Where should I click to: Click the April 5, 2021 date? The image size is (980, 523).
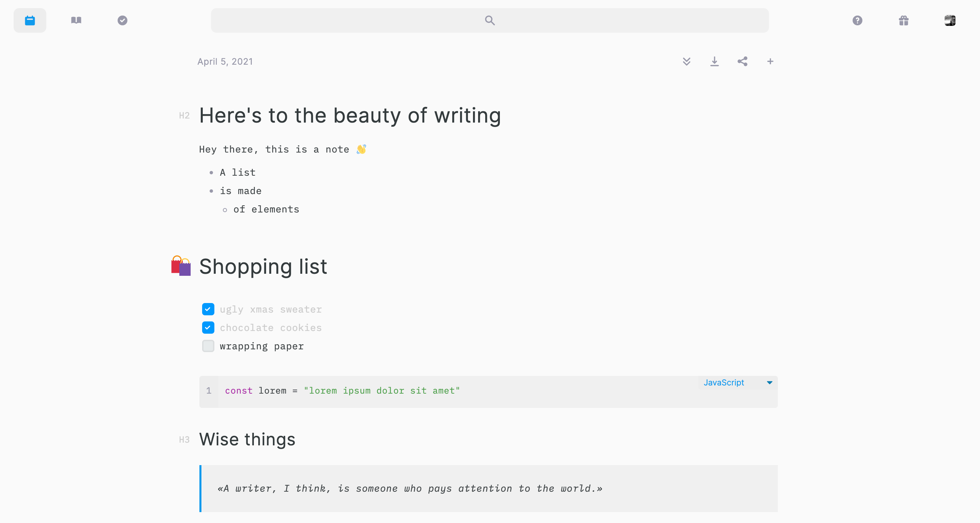coord(225,62)
